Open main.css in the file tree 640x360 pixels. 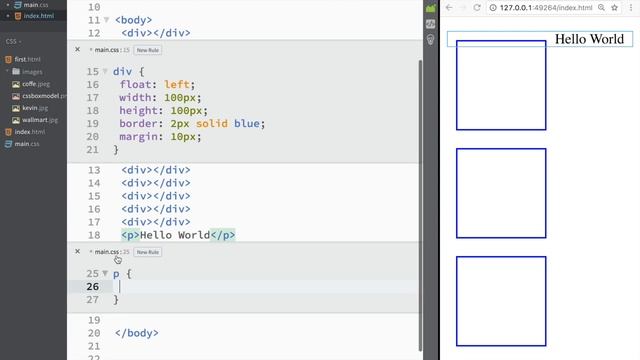(x=27, y=144)
